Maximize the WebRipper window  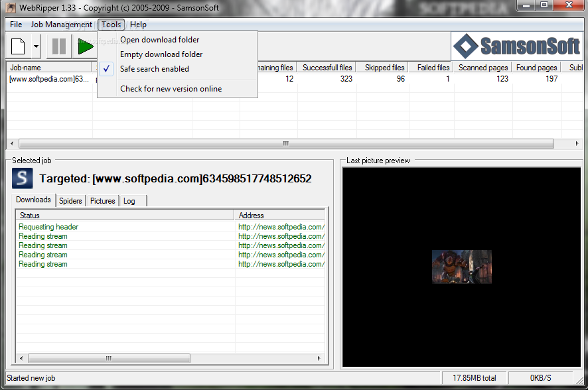[544, 5]
